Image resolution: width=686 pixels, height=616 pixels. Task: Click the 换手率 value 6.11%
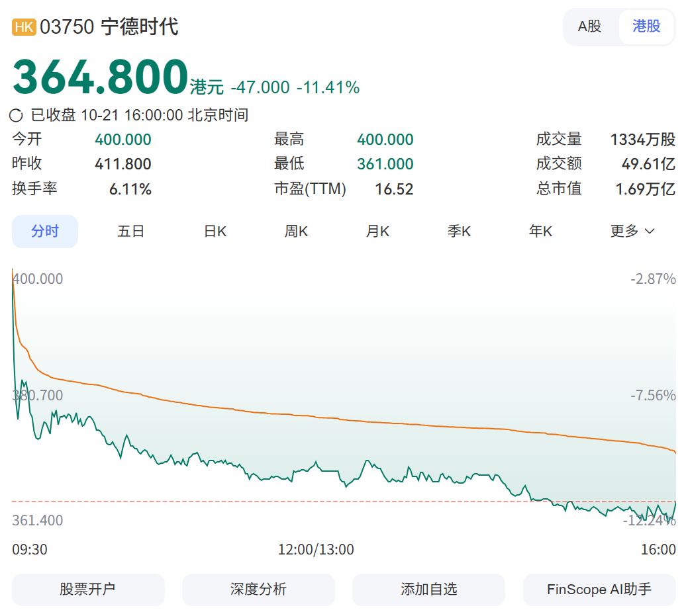pyautogui.click(x=130, y=189)
